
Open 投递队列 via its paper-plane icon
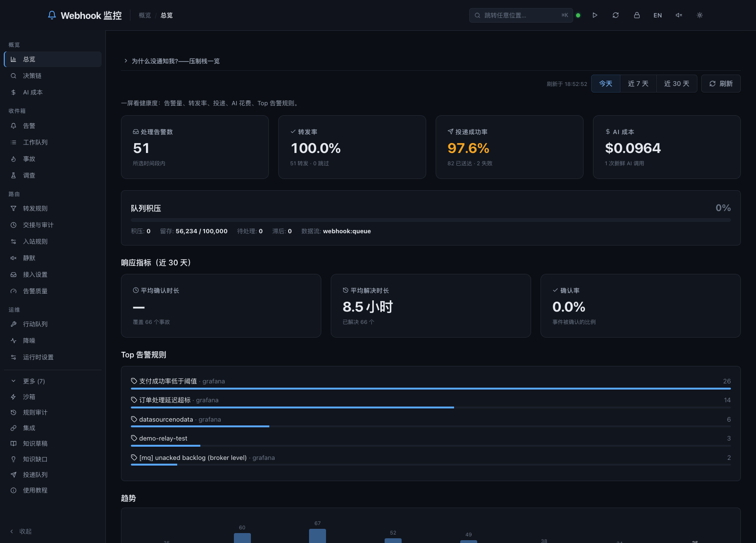(13, 475)
